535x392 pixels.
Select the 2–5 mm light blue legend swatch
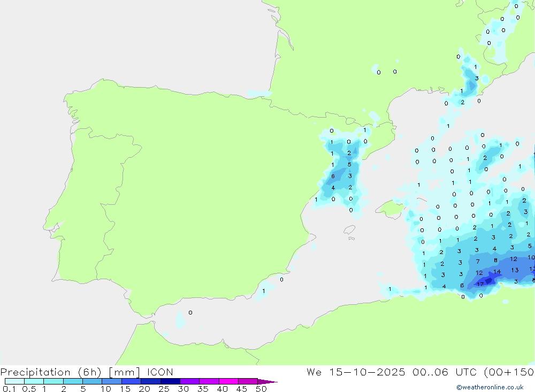pos(73,381)
